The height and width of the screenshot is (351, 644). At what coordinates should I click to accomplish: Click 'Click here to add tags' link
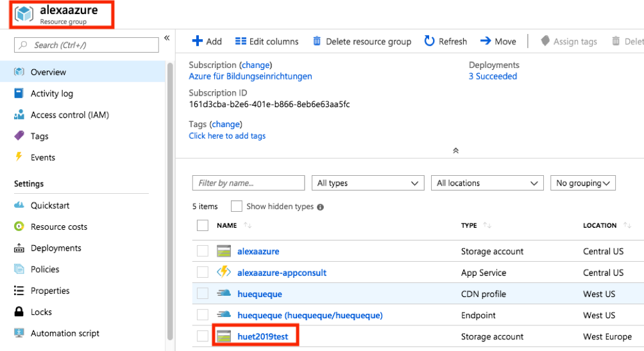coord(227,135)
